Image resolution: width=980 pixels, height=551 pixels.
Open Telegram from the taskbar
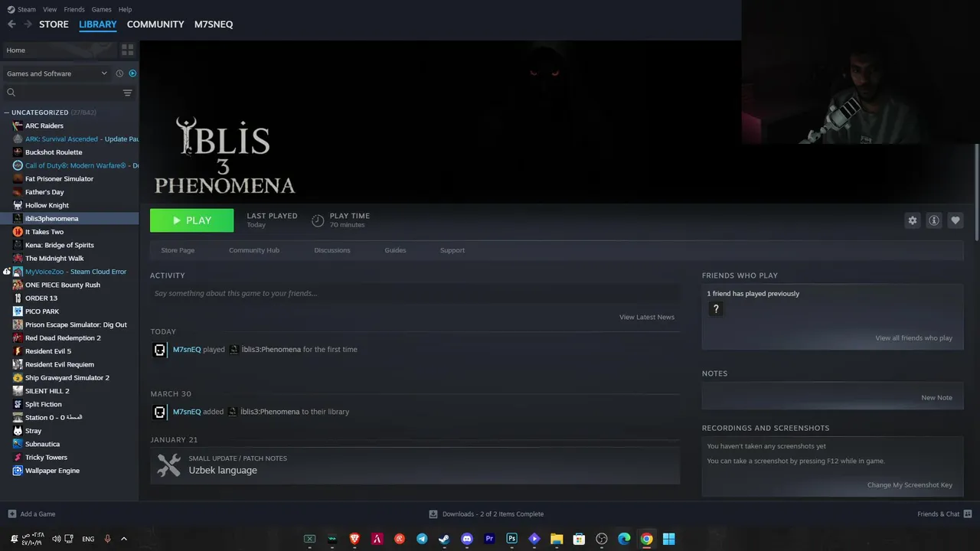(x=422, y=539)
